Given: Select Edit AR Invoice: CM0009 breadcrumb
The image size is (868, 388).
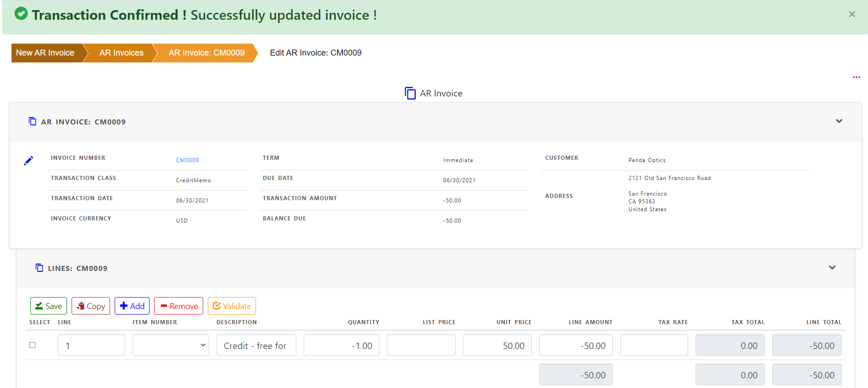Looking at the screenshot, I should pyautogui.click(x=316, y=53).
